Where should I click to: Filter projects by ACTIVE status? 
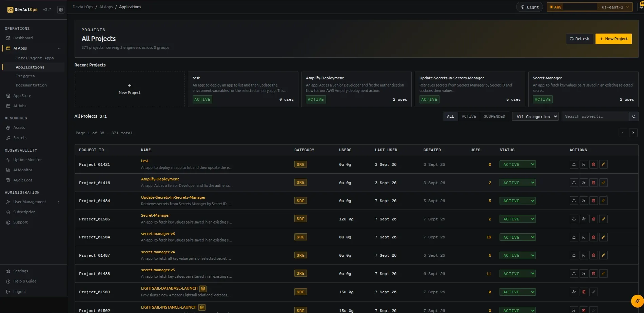[x=469, y=116]
